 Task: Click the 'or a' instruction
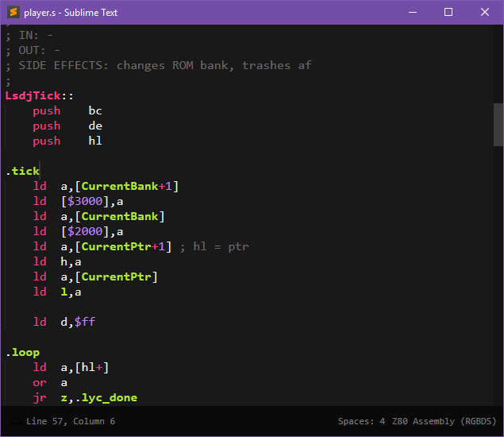coord(50,383)
